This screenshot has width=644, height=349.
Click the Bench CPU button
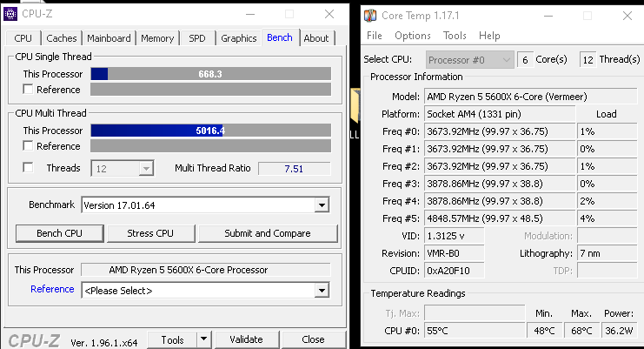[60, 233]
